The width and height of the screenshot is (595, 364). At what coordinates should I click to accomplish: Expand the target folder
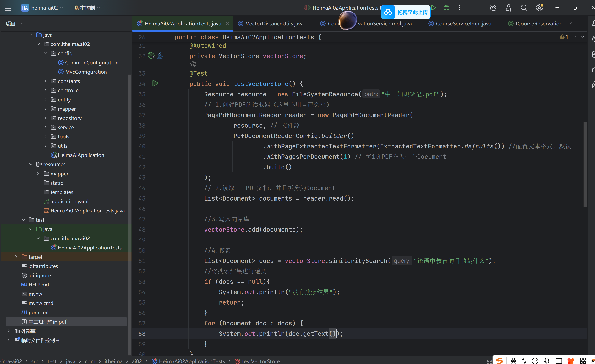(16, 257)
